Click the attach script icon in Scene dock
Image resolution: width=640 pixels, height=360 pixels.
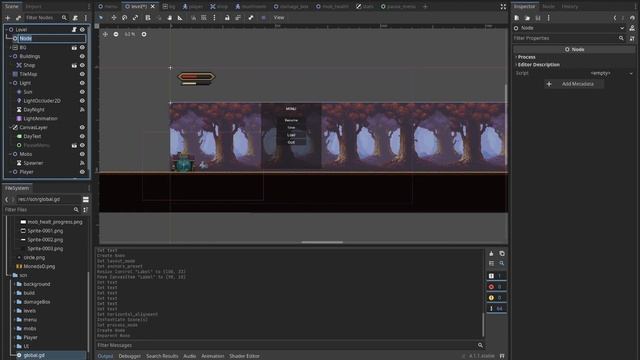[75, 18]
